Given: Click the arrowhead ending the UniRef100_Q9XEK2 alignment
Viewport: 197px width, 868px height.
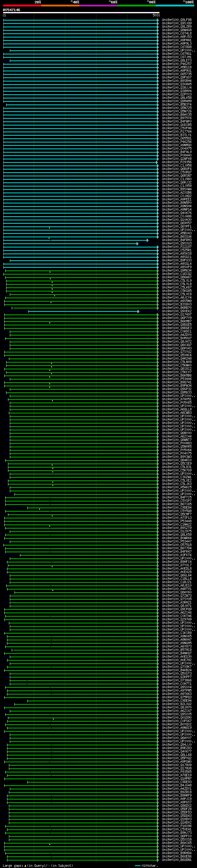Looking at the screenshot, I should 138,311.
